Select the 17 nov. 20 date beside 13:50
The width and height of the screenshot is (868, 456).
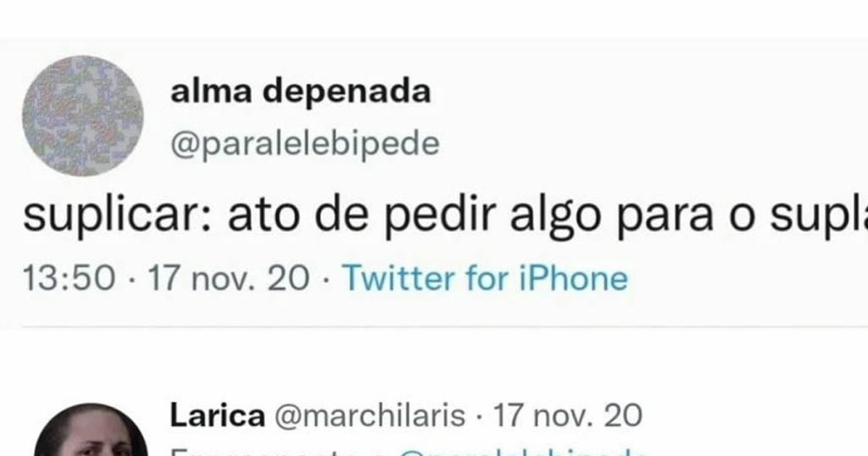click(x=228, y=278)
